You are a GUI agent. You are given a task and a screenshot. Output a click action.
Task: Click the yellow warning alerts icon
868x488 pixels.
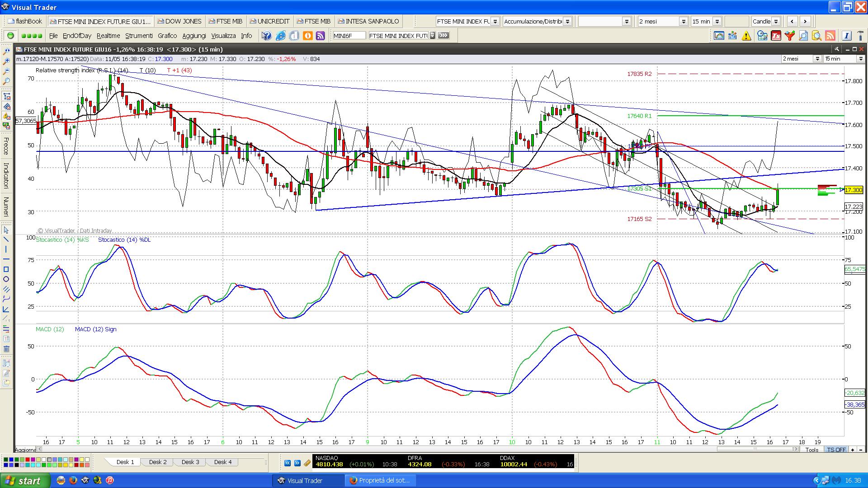pyautogui.click(x=746, y=36)
